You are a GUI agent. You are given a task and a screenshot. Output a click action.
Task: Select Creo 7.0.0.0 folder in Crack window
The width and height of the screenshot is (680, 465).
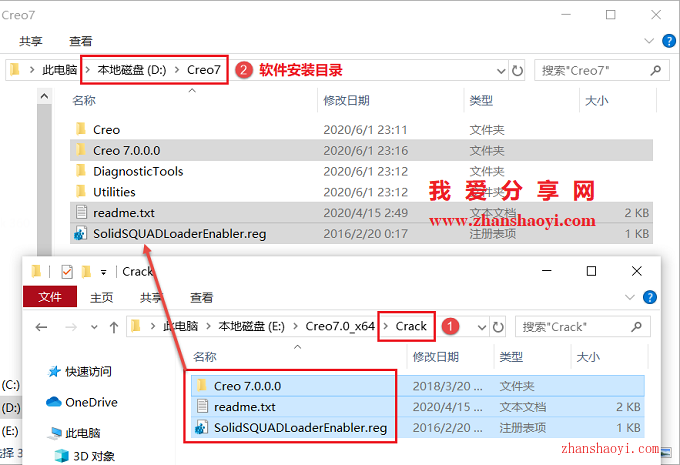418,386
